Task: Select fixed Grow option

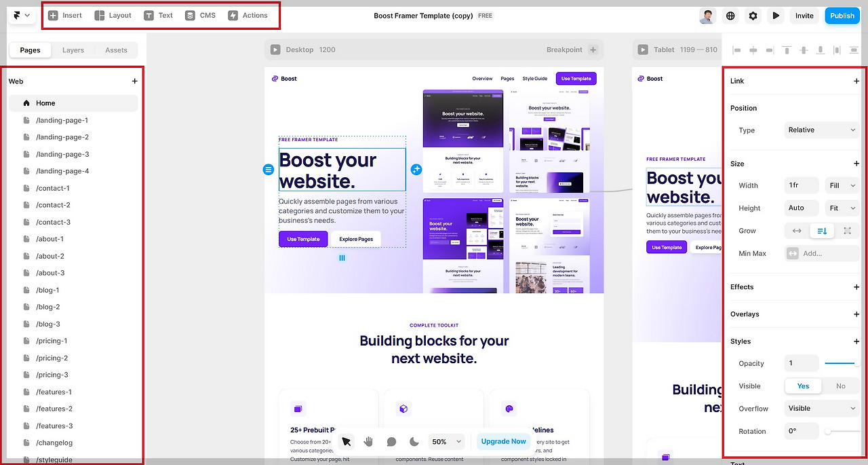Action: click(x=847, y=231)
